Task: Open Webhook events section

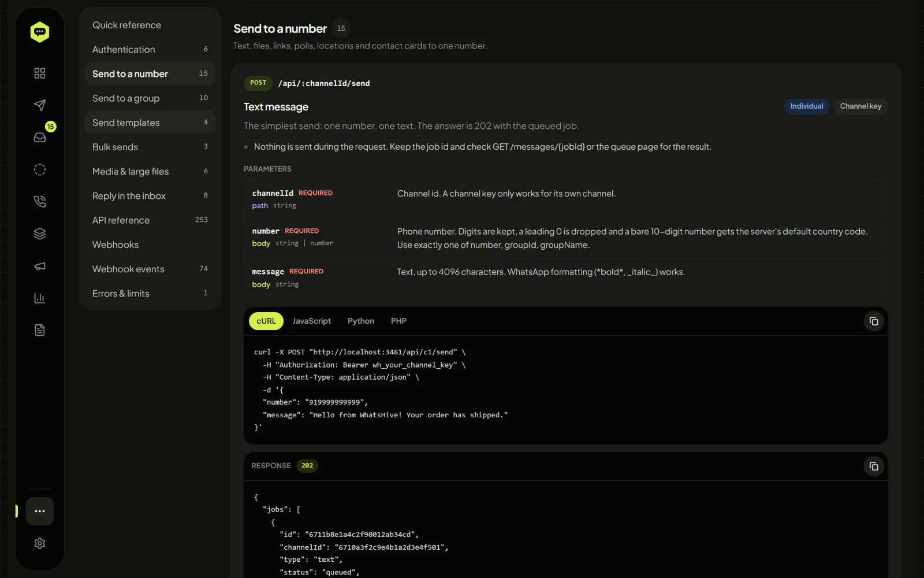Action: [x=150, y=269]
